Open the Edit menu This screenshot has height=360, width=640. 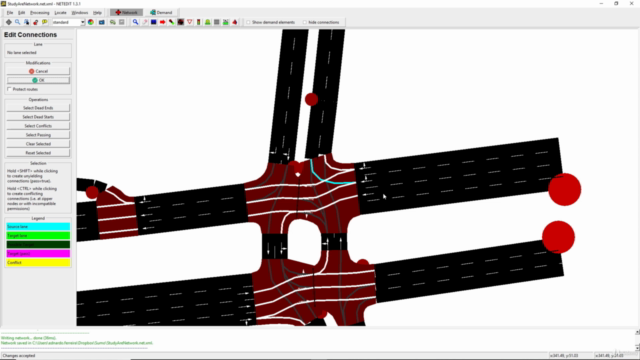coord(21,13)
